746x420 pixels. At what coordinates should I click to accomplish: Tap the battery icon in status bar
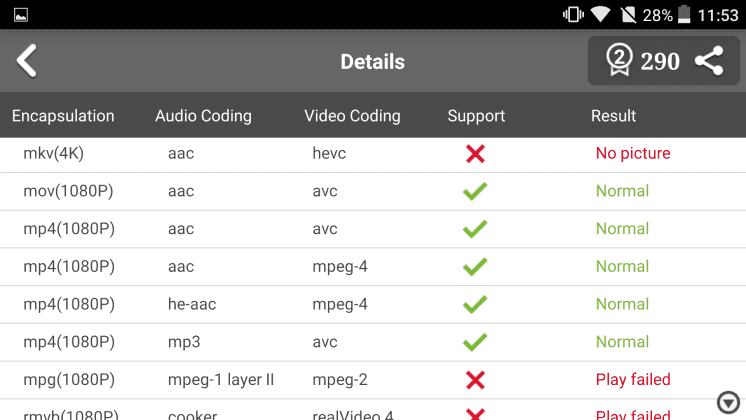(x=684, y=14)
